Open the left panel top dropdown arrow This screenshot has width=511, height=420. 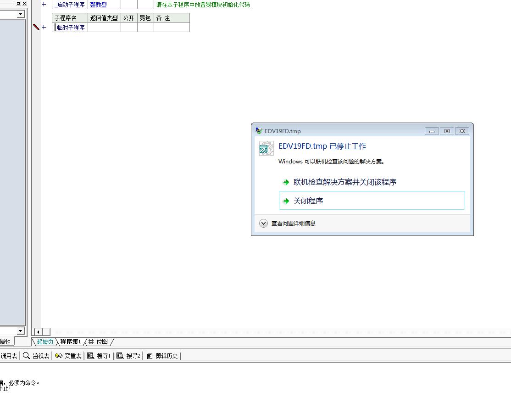tap(20, 14)
